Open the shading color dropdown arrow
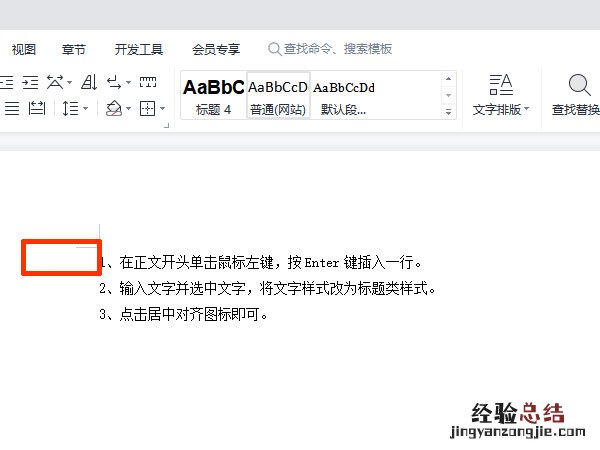 (128, 108)
